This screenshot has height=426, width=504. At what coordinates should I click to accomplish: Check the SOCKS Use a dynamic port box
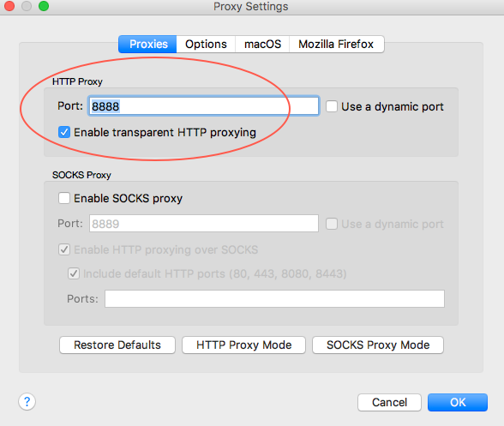[332, 224]
